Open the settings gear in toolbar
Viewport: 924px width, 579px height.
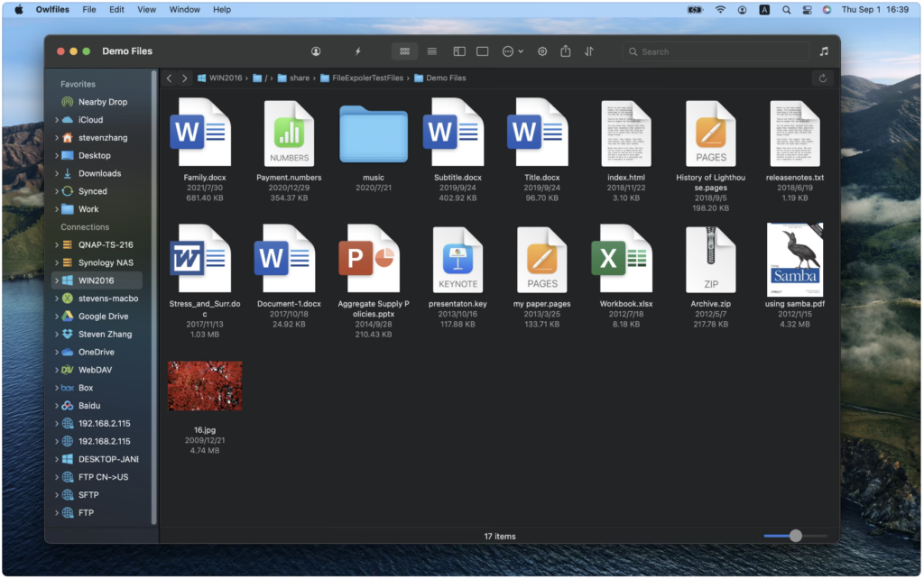[x=542, y=51]
